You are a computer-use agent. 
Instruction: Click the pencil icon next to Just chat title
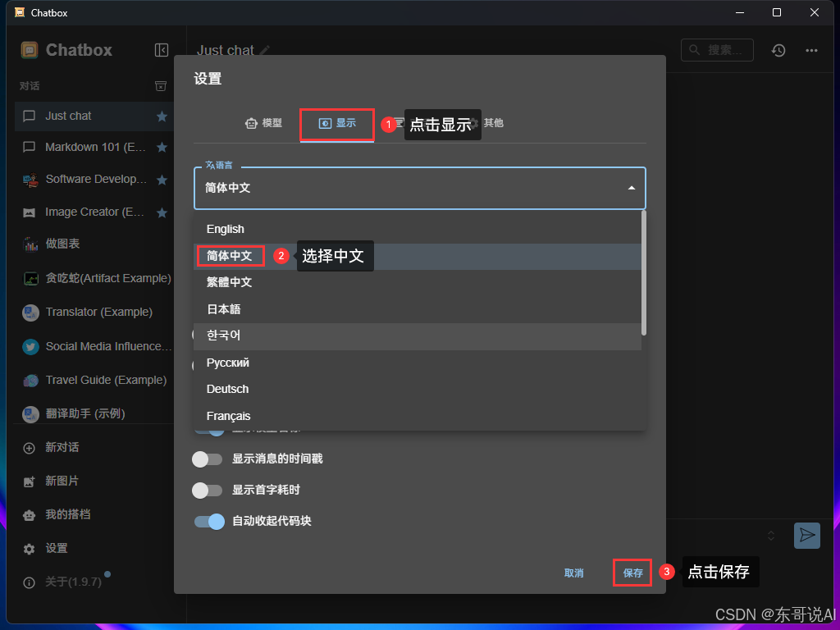click(264, 50)
